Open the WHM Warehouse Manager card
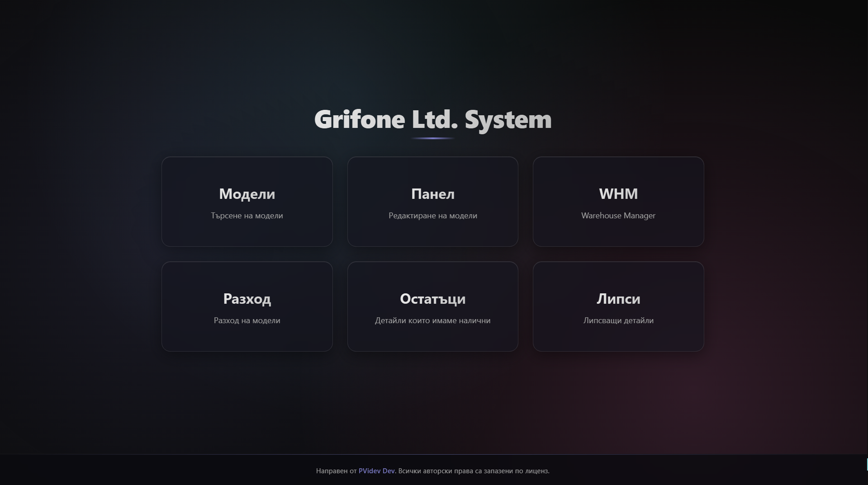 pyautogui.click(x=618, y=201)
